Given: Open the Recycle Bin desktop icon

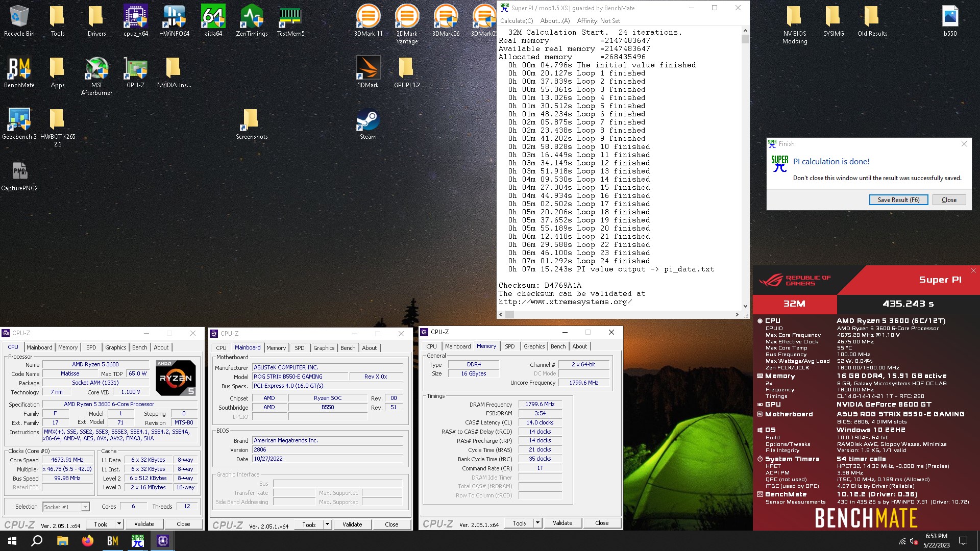Looking at the screenshot, I should click(19, 20).
